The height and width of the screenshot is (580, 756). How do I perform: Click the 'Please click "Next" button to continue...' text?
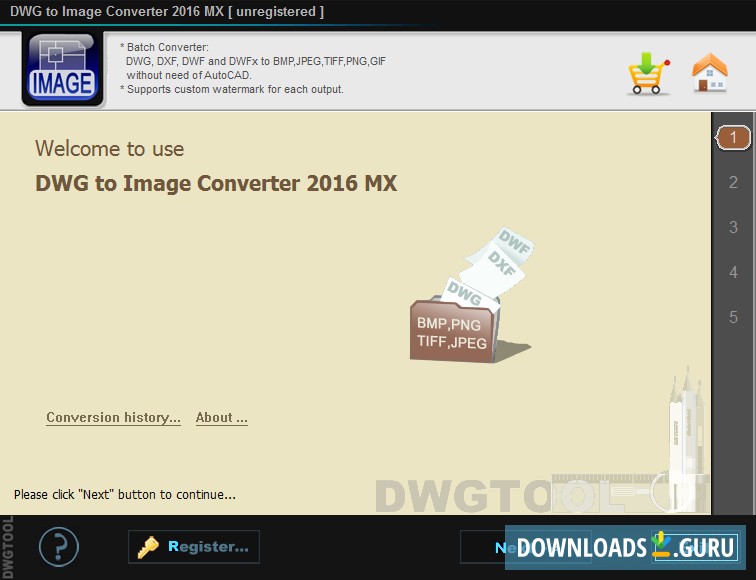[125, 495]
